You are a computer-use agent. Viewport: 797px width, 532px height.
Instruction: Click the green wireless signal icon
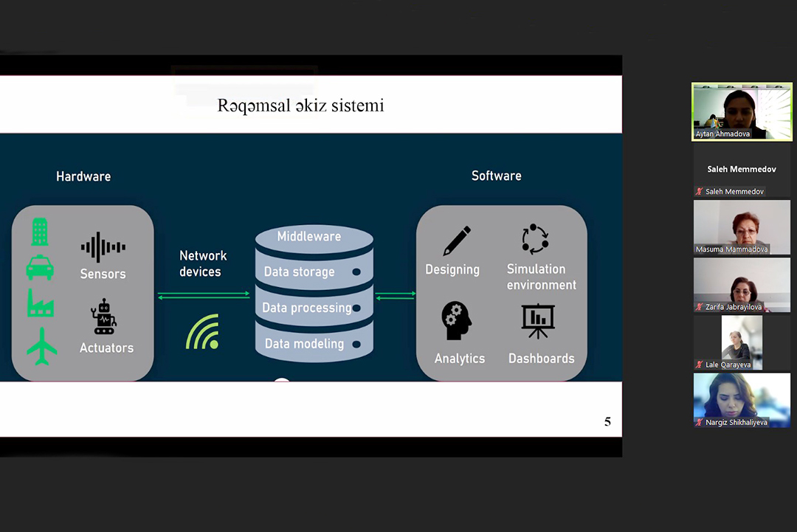click(202, 332)
